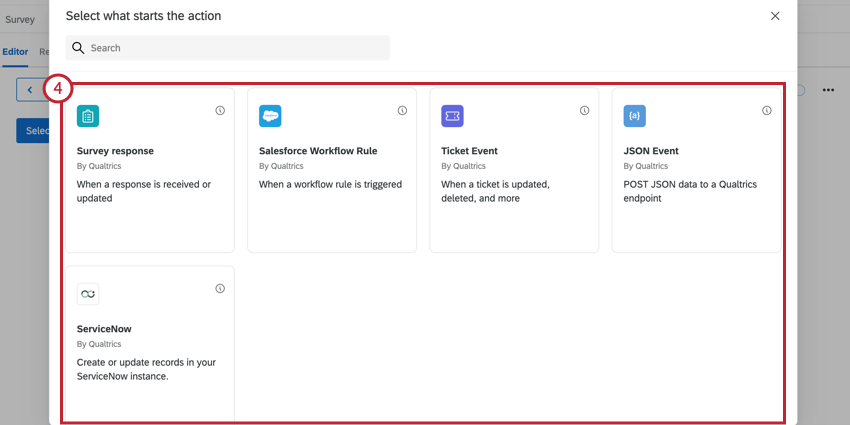
Task: Open the Editor tab
Action: [15, 52]
